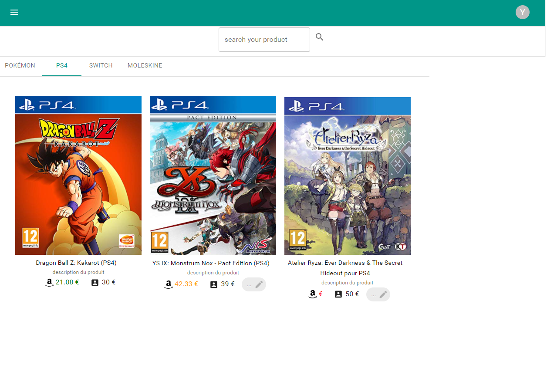Click the Amazon icon under Dragon Ball Z
This screenshot has height=392, width=547.
coord(49,283)
